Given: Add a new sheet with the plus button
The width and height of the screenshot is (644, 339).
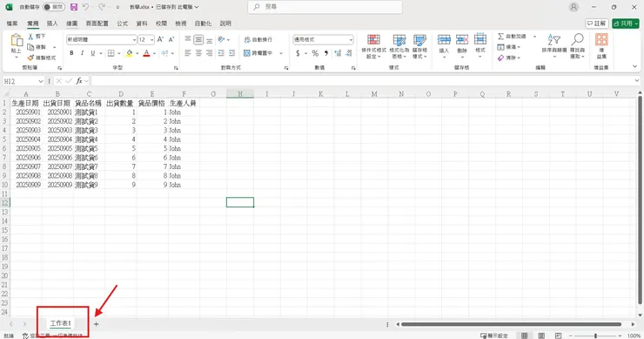Looking at the screenshot, I should 96,324.
